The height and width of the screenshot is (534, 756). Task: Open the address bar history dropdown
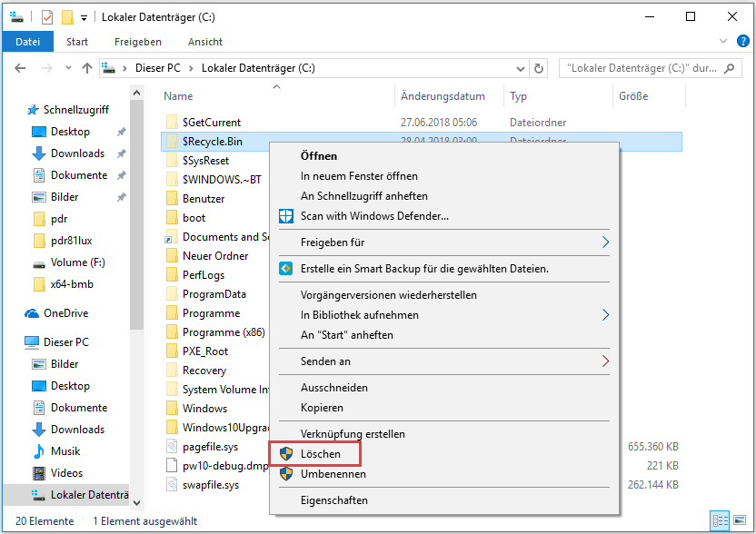click(521, 69)
